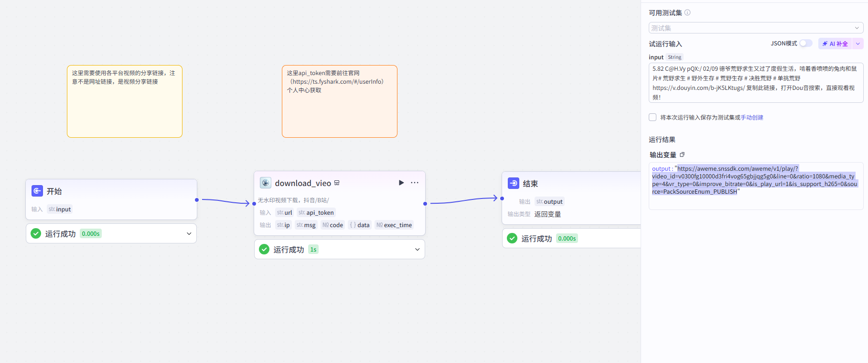868x363 pixels.
Task: Run the download_vieo node with play button
Action: pos(401,183)
